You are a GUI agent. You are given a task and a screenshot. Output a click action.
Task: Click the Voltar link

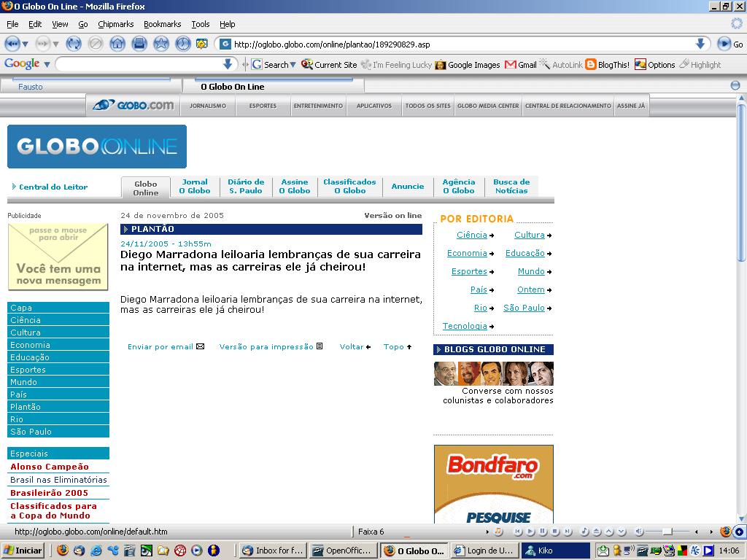pos(352,346)
